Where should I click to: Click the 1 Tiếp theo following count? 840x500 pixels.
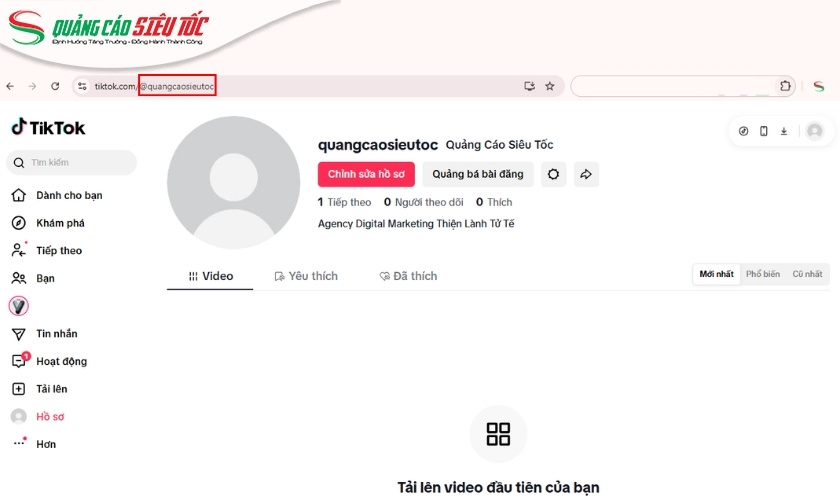[344, 202]
